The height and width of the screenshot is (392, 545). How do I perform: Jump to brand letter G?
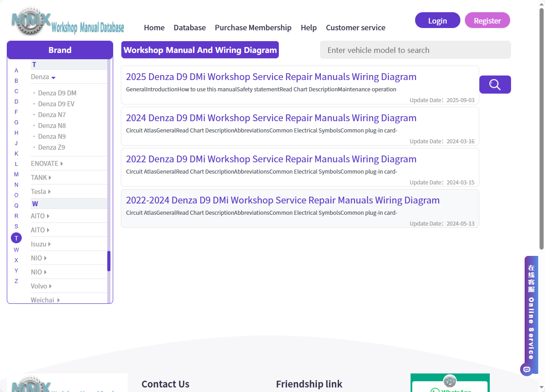tap(16, 123)
